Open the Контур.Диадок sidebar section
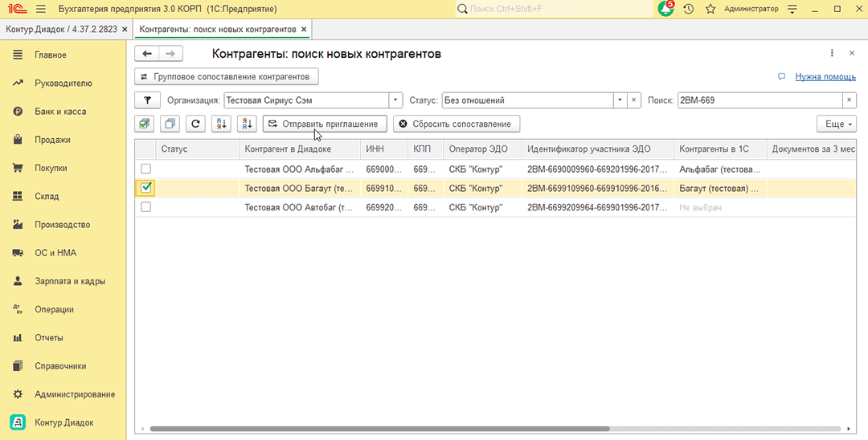868x440 pixels. (63, 422)
